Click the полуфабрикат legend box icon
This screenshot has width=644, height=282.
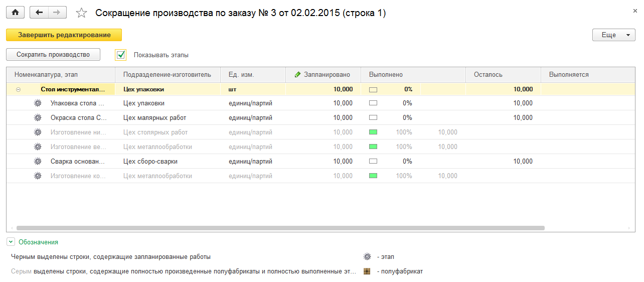367,271
